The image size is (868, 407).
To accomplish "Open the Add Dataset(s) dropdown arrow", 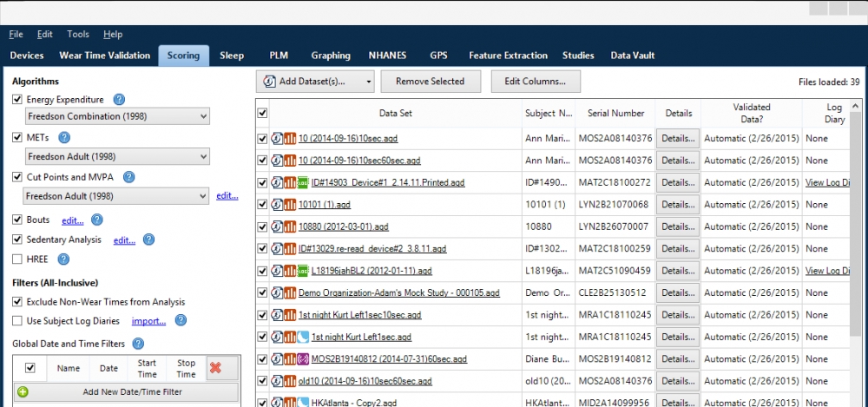I will click(369, 82).
